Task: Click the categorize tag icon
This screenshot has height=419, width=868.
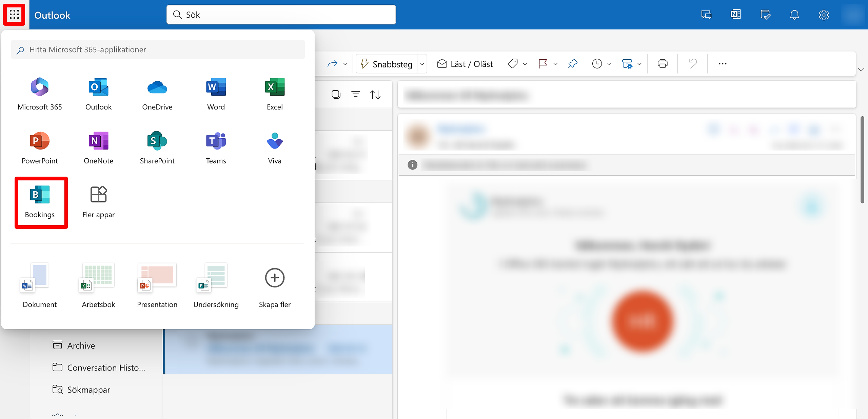Action: click(x=513, y=63)
